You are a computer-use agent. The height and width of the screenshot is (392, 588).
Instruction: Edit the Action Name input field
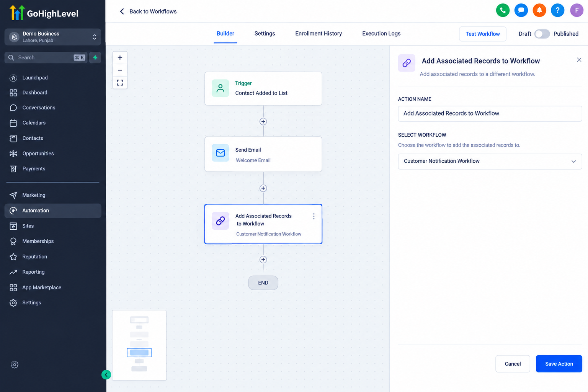[x=490, y=114]
